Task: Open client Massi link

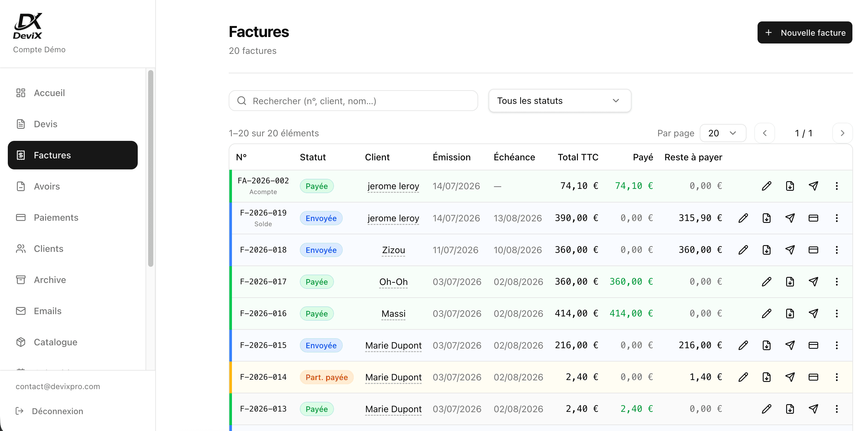Action: click(x=393, y=314)
